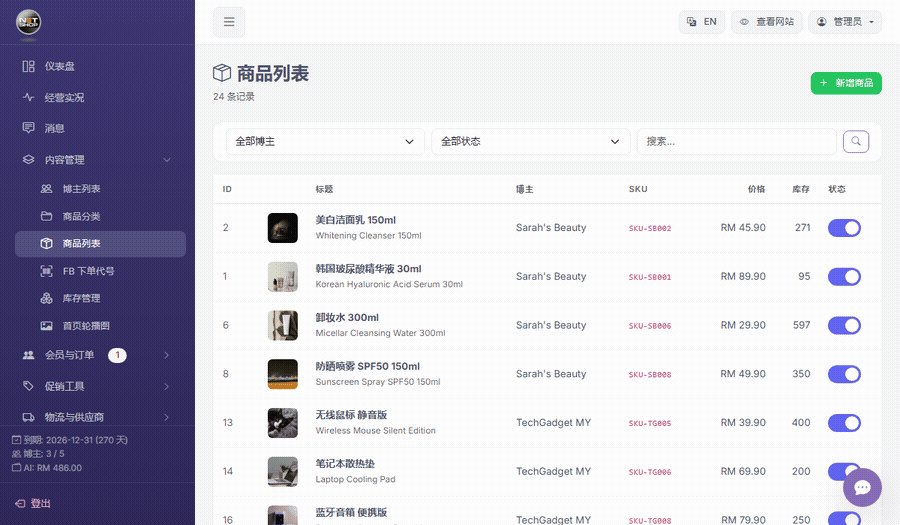Image resolution: width=900 pixels, height=525 pixels.
Task: Click the folder icon beside 商品分类
Action: click(46, 216)
